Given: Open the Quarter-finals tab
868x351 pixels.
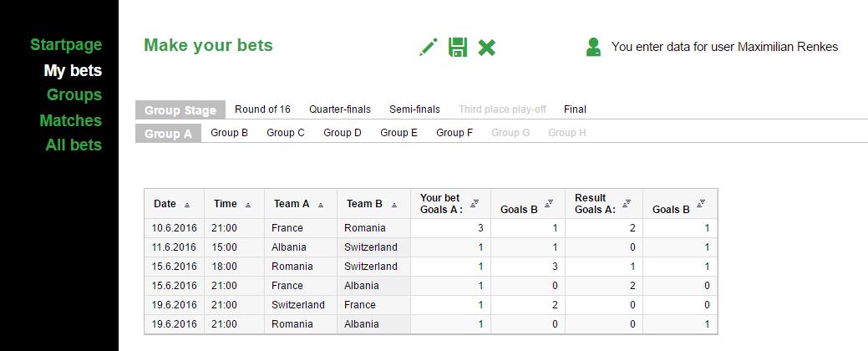Looking at the screenshot, I should tap(340, 109).
